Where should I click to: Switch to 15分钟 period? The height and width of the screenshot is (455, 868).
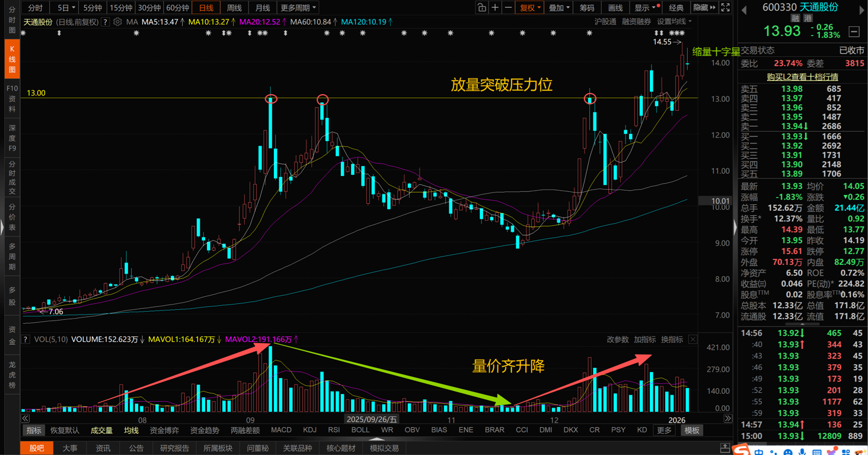[x=121, y=8]
